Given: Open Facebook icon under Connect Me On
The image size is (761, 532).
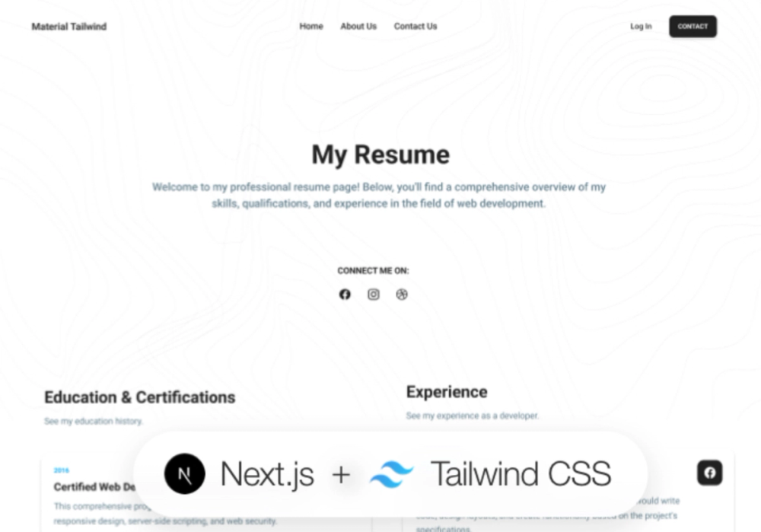Looking at the screenshot, I should (345, 294).
